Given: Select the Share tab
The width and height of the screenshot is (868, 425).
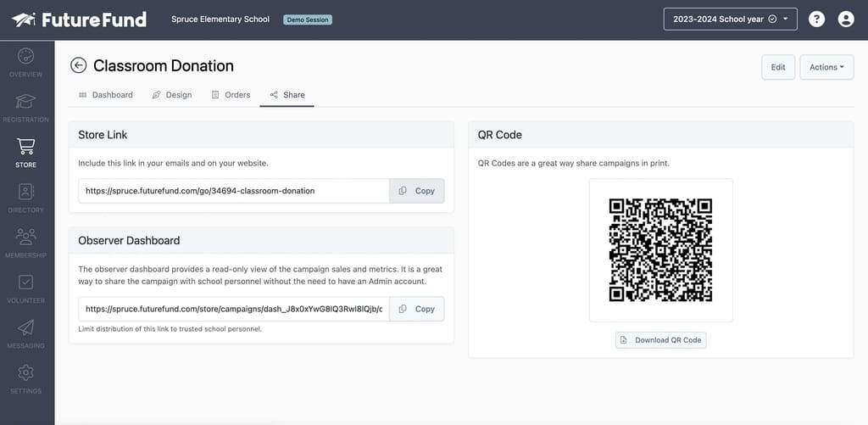Looking at the screenshot, I should tap(287, 95).
